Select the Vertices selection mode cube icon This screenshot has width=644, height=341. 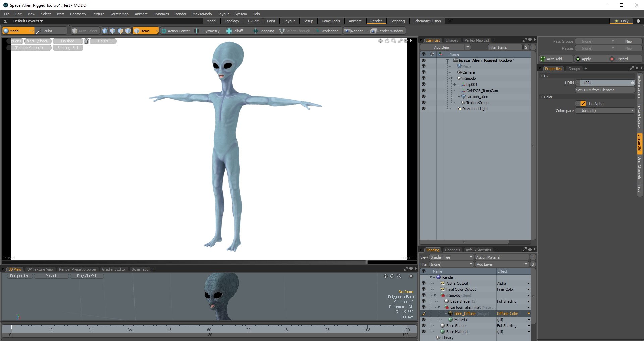105,31
